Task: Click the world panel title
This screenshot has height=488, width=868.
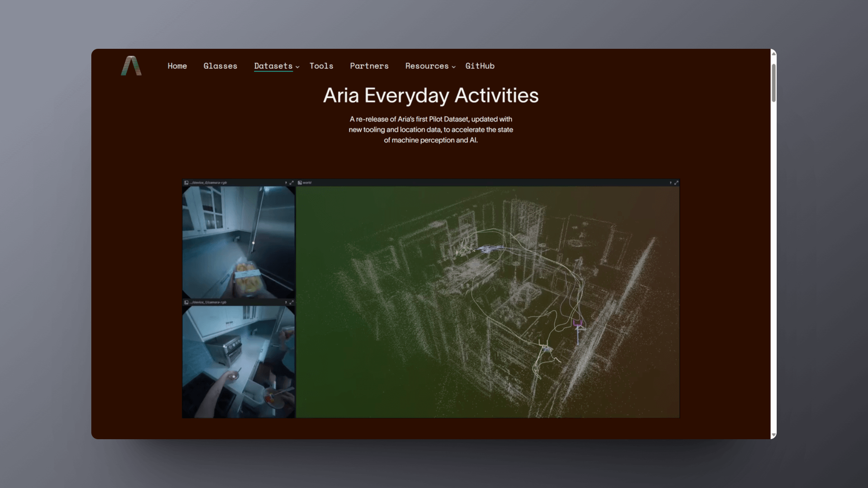Action: pyautogui.click(x=307, y=183)
